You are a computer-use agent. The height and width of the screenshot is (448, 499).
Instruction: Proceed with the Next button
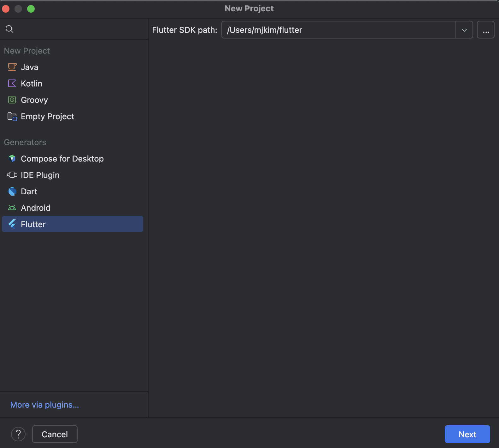pyautogui.click(x=467, y=434)
